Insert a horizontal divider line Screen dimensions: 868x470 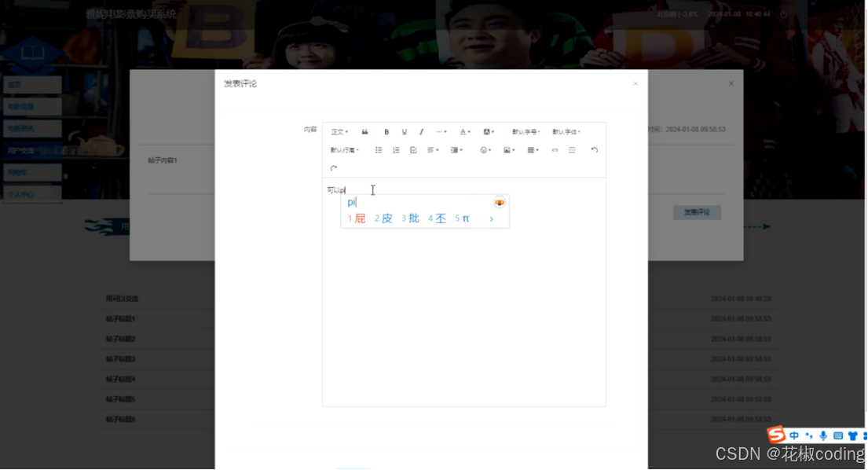[572, 149]
